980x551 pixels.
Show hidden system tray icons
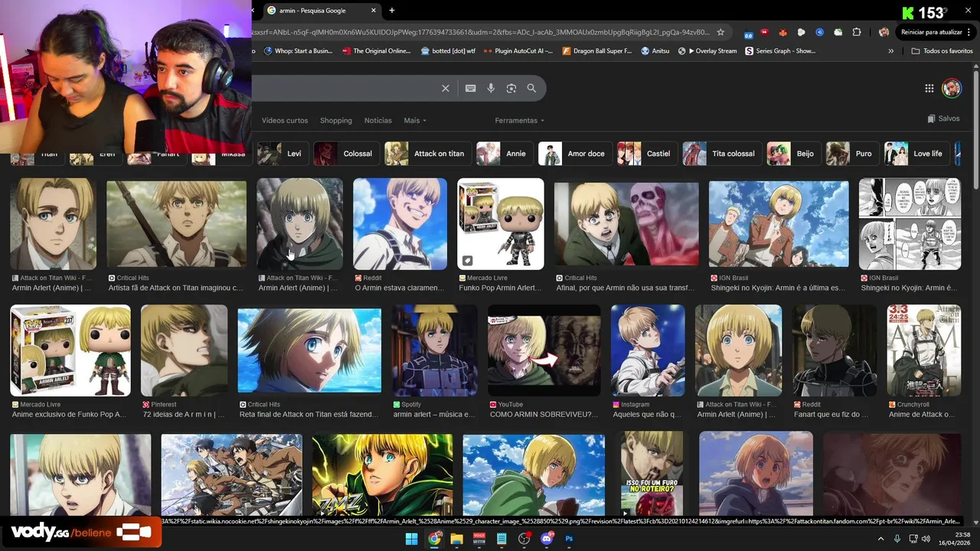pos(880,539)
